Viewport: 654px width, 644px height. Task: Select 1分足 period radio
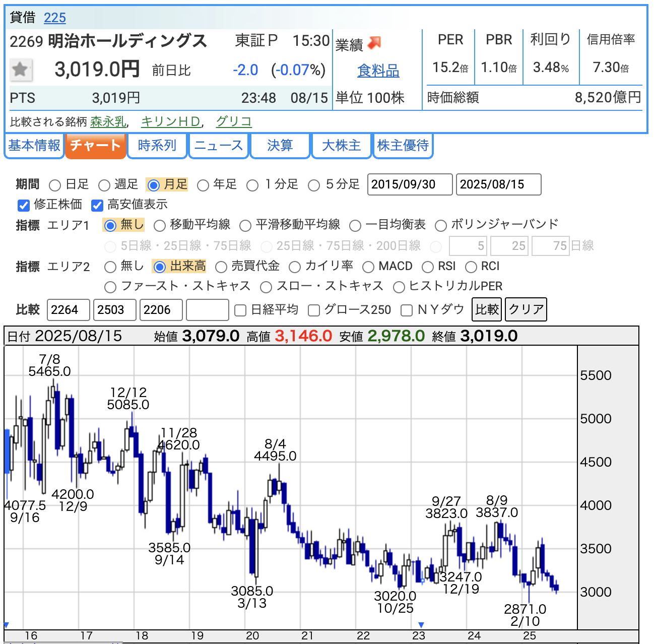click(x=252, y=185)
